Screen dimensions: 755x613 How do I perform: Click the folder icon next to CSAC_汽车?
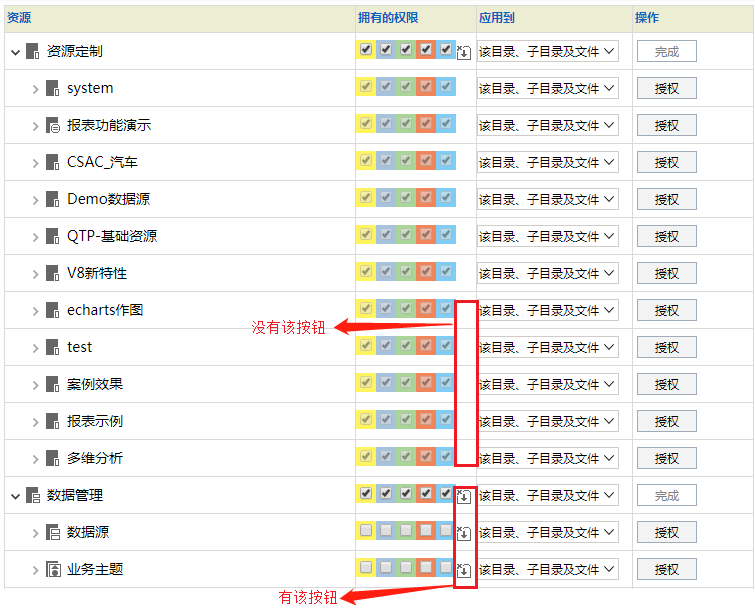coord(52,162)
